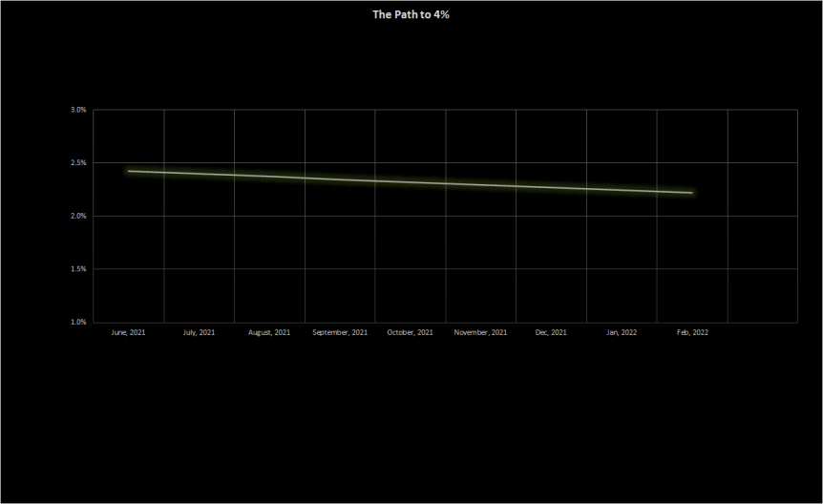Image resolution: width=823 pixels, height=504 pixels.
Task: Select the 3.0% label on vertical axis
Action: pyautogui.click(x=78, y=110)
